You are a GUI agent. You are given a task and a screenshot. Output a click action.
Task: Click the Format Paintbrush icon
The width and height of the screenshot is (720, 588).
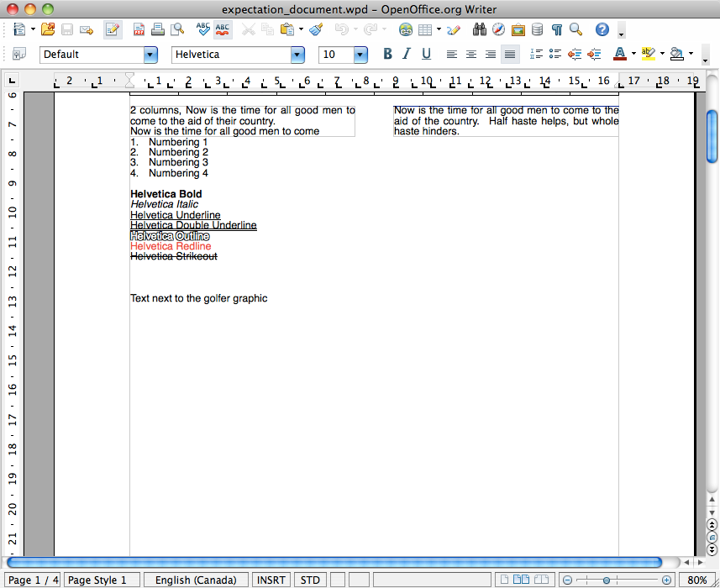pos(316,30)
